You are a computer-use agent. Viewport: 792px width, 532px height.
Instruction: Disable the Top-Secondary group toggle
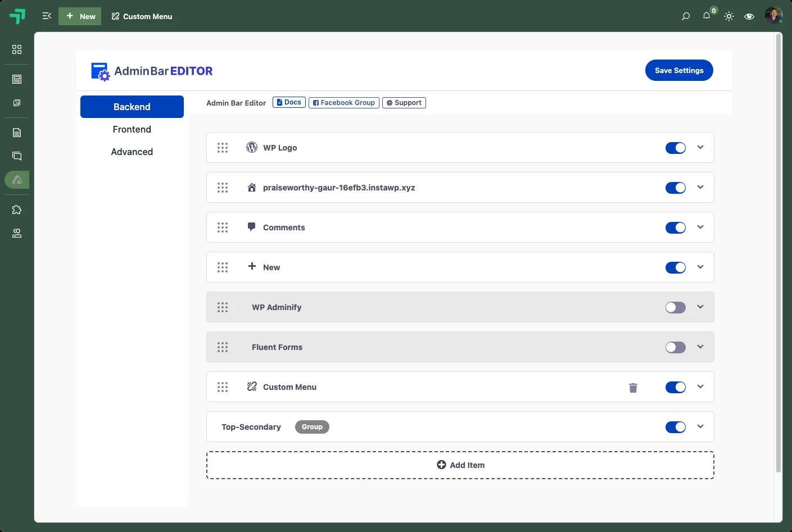pos(676,427)
